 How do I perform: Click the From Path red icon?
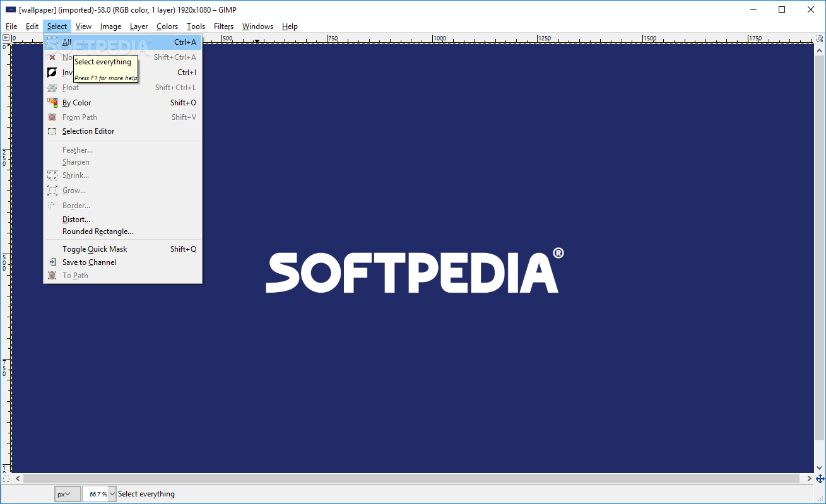[52, 117]
